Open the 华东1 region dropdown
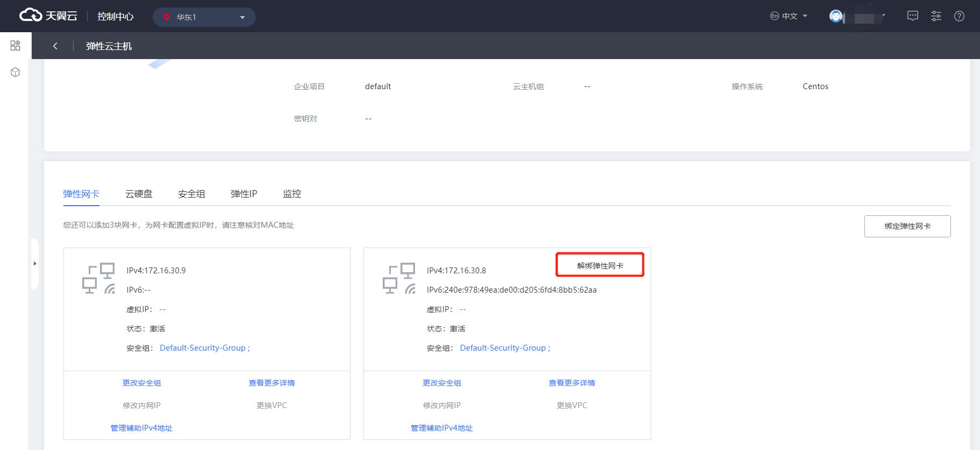 tap(204, 17)
